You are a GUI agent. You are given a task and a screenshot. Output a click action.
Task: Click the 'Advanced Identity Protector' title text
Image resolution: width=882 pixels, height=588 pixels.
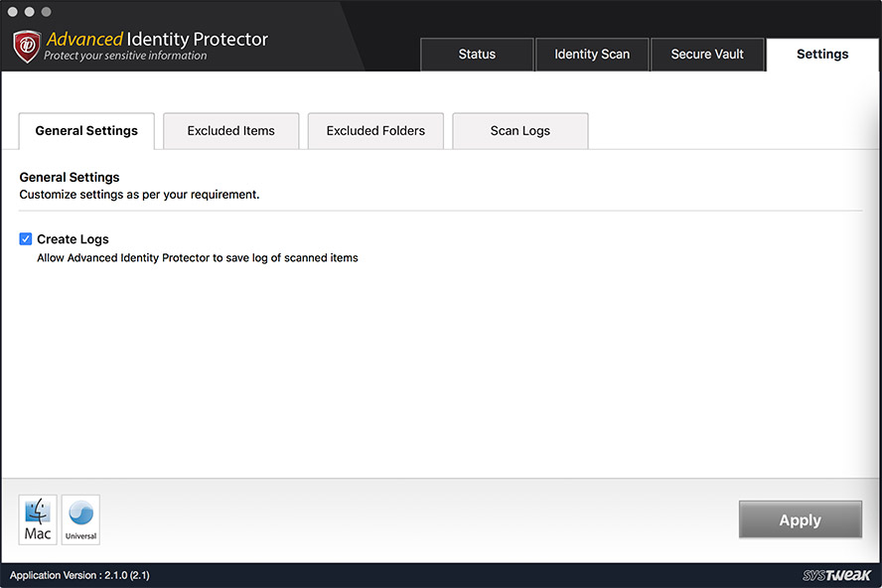(x=157, y=39)
